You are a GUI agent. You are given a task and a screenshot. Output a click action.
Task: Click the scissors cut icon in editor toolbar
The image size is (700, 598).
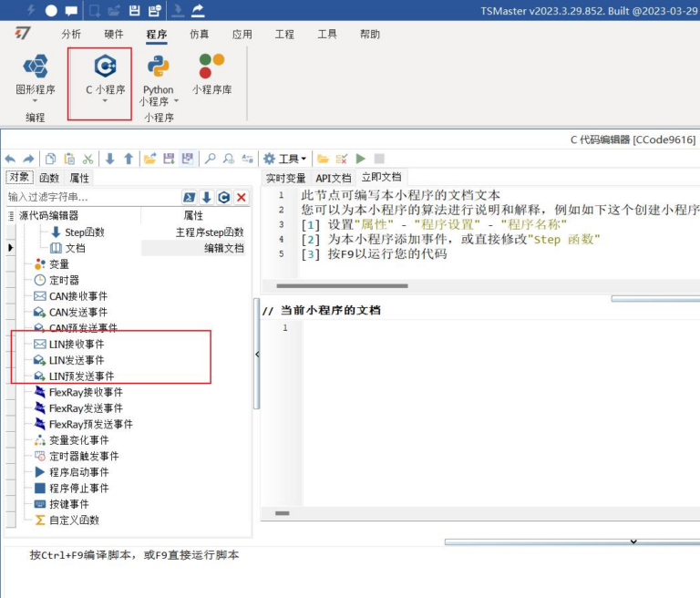pyautogui.click(x=87, y=159)
